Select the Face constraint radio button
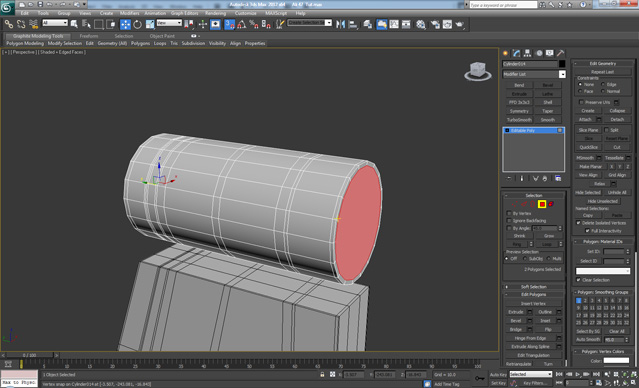639x388 pixels. click(x=580, y=91)
